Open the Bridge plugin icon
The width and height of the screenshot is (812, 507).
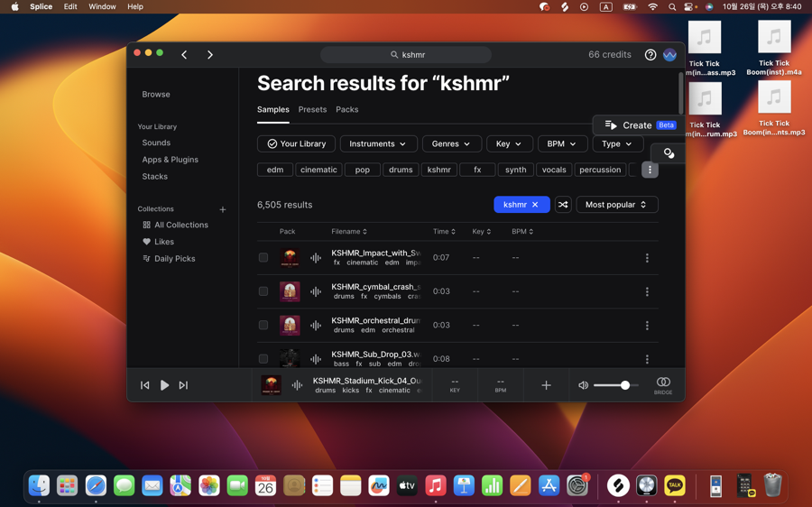point(663,385)
